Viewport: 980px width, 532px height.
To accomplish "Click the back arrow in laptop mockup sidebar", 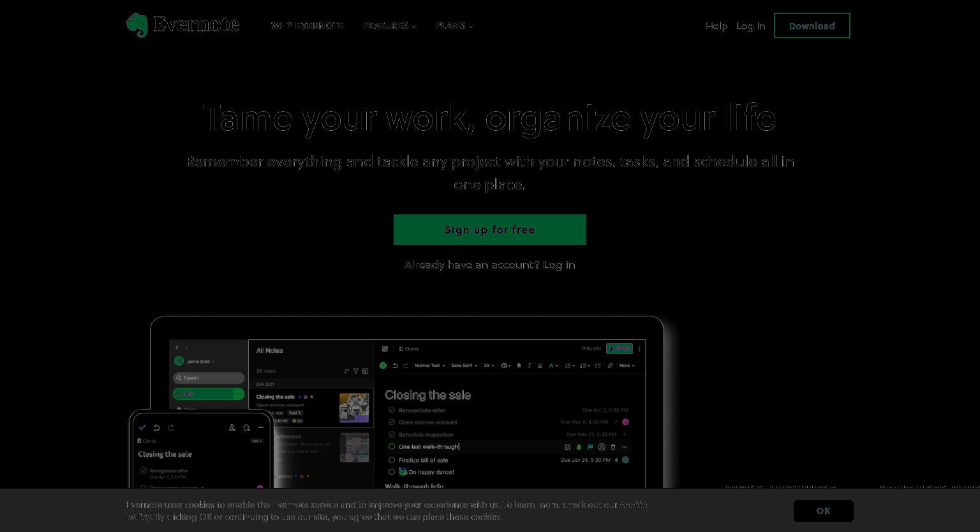I will 177,348.
